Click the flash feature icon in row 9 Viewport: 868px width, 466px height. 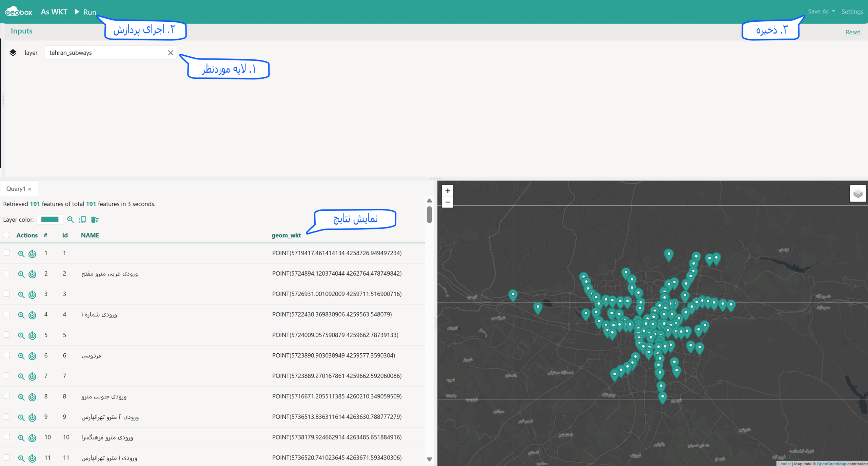pyautogui.click(x=32, y=417)
